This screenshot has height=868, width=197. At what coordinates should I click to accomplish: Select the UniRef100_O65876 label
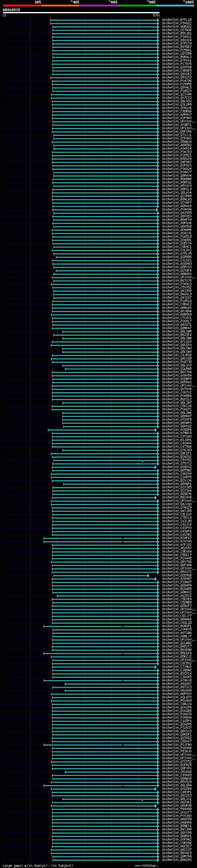(x=176, y=494)
